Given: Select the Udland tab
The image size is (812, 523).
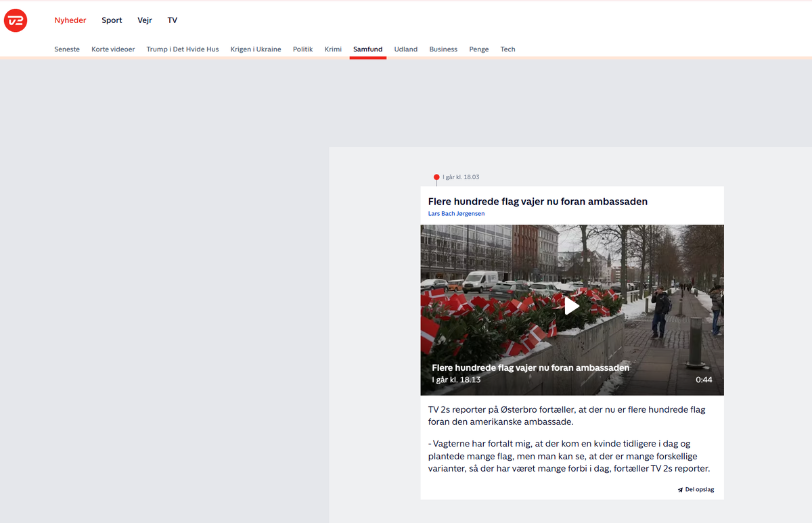Looking at the screenshot, I should click(x=406, y=49).
